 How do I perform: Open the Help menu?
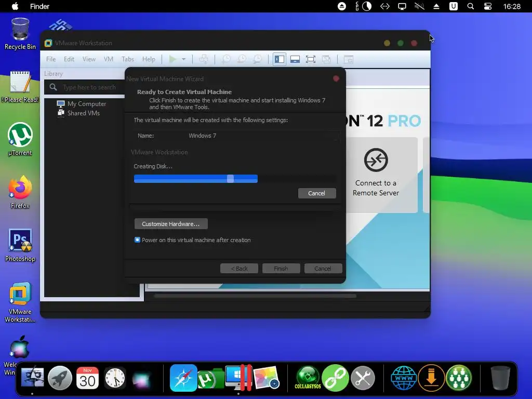click(x=149, y=59)
